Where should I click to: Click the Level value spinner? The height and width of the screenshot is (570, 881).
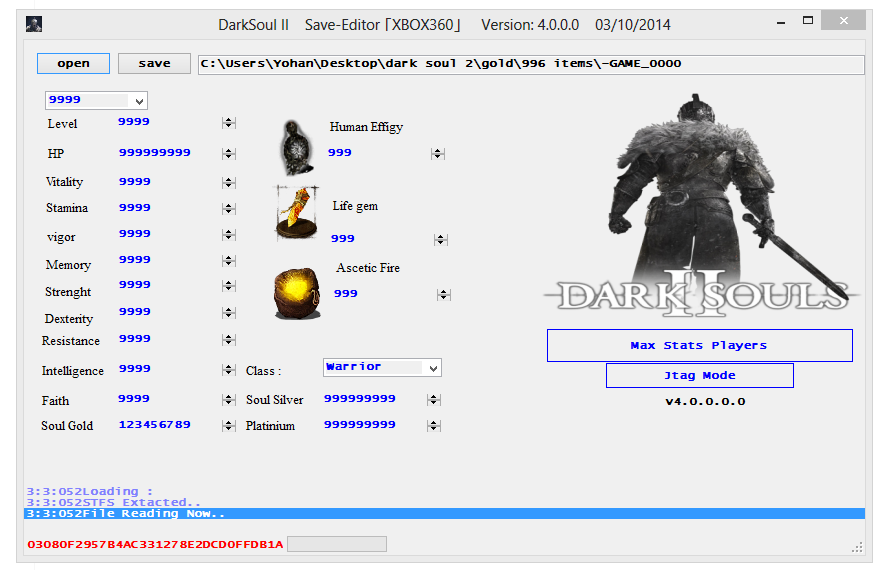point(229,123)
